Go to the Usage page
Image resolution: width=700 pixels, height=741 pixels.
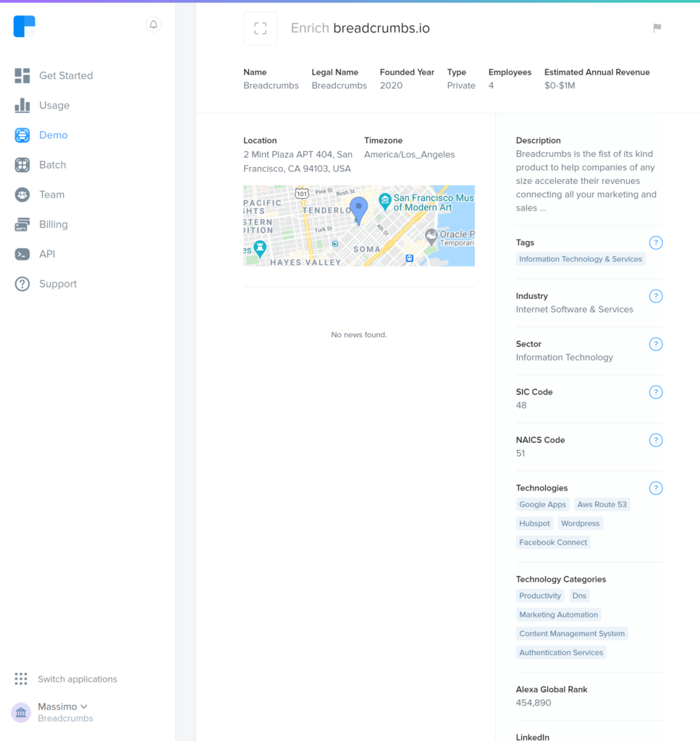pos(54,106)
